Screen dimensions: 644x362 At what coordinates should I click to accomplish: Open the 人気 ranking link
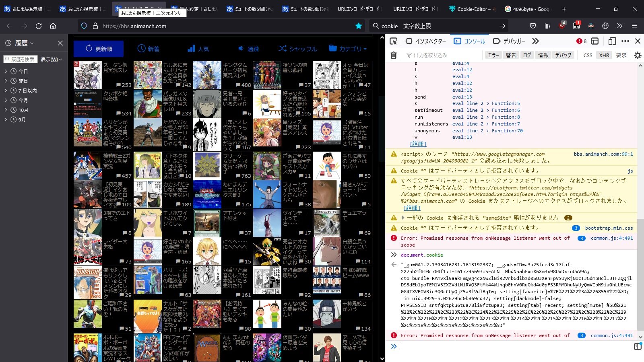click(198, 49)
